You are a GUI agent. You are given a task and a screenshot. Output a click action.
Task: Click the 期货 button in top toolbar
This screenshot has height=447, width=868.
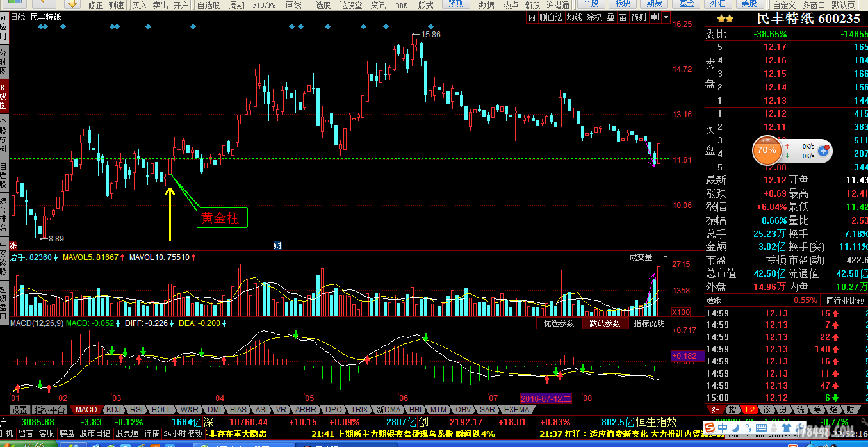(x=653, y=4)
